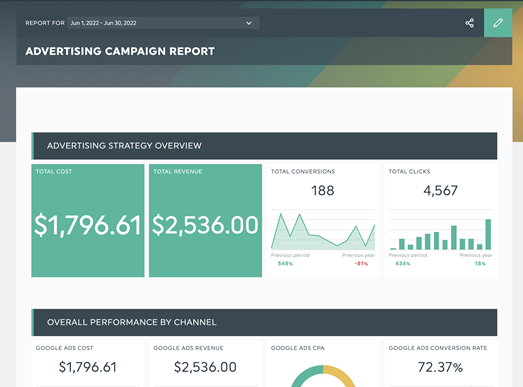Click the Google Ads CPA donut chart
Viewport: 523px width, 387px height.
click(x=323, y=376)
